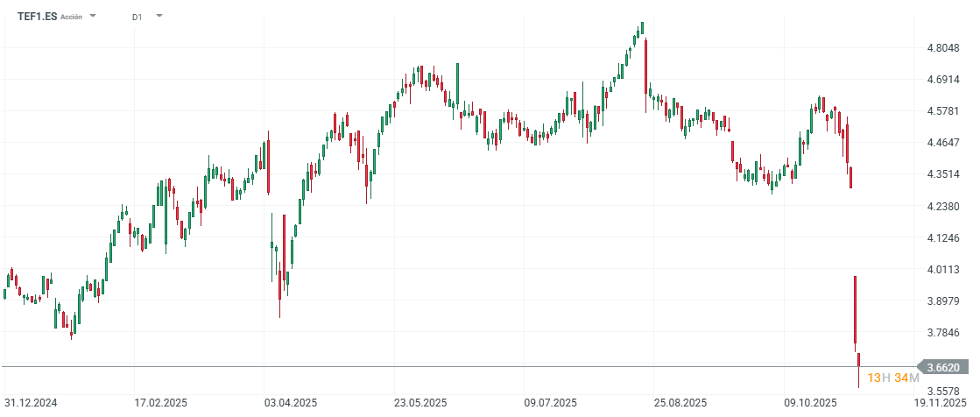Viewport: 980px width, 417px height.
Task: Click the 4.0113 price axis label
Action: pyautogui.click(x=942, y=270)
